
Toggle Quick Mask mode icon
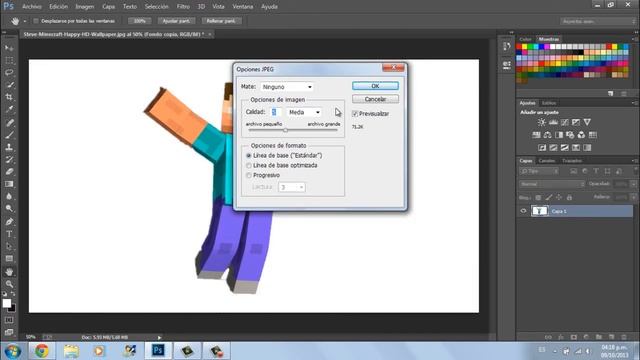click(9, 320)
